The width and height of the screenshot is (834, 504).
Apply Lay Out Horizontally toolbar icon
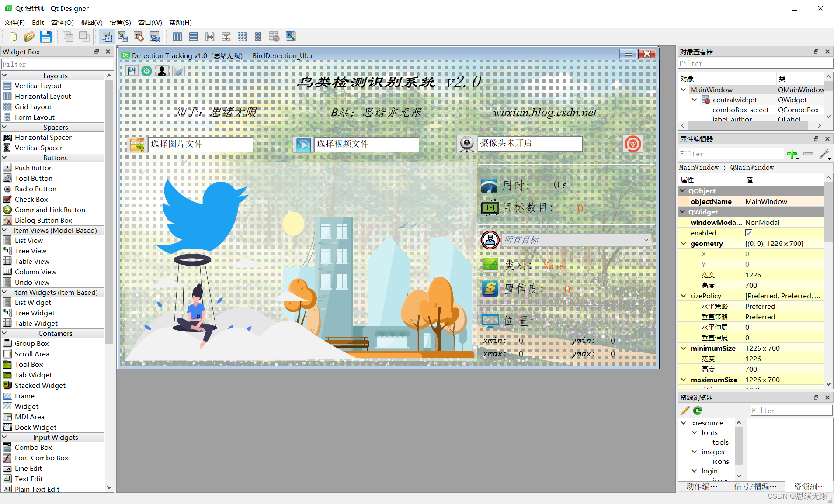pyautogui.click(x=177, y=37)
